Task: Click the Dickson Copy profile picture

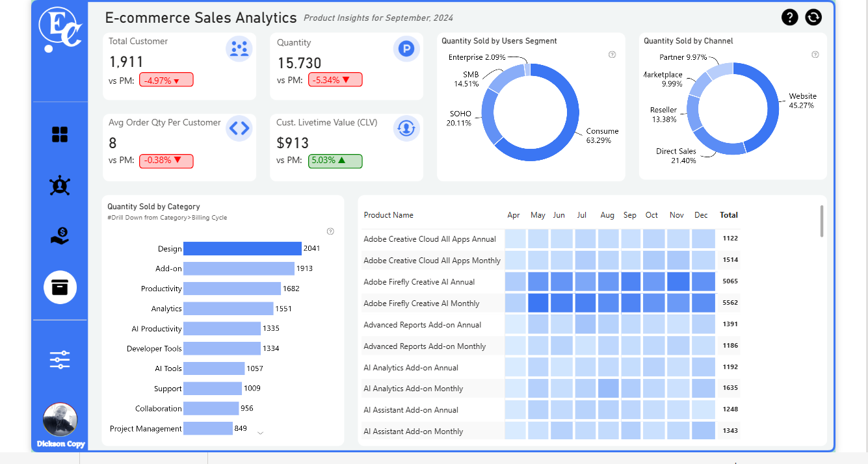Action: 60,420
